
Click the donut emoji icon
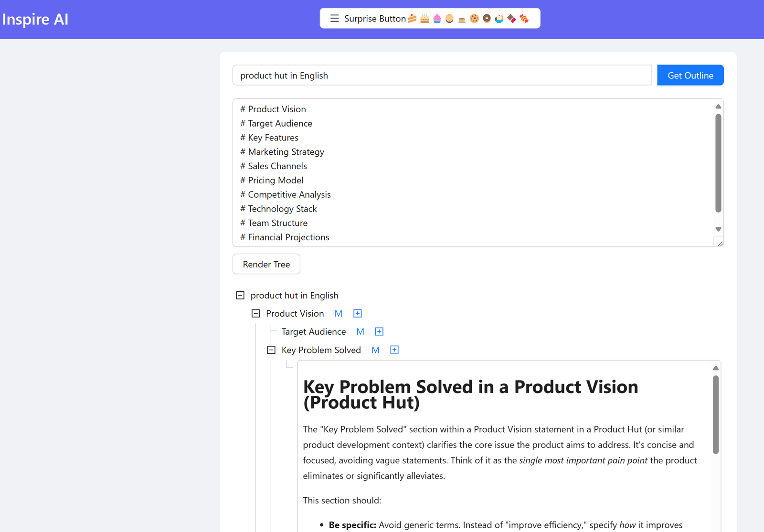click(487, 19)
